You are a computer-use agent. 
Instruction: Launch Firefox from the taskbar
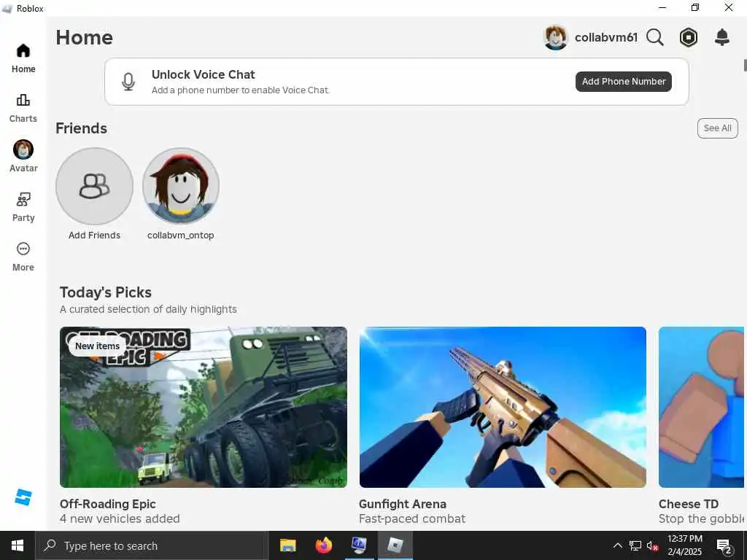(x=323, y=545)
